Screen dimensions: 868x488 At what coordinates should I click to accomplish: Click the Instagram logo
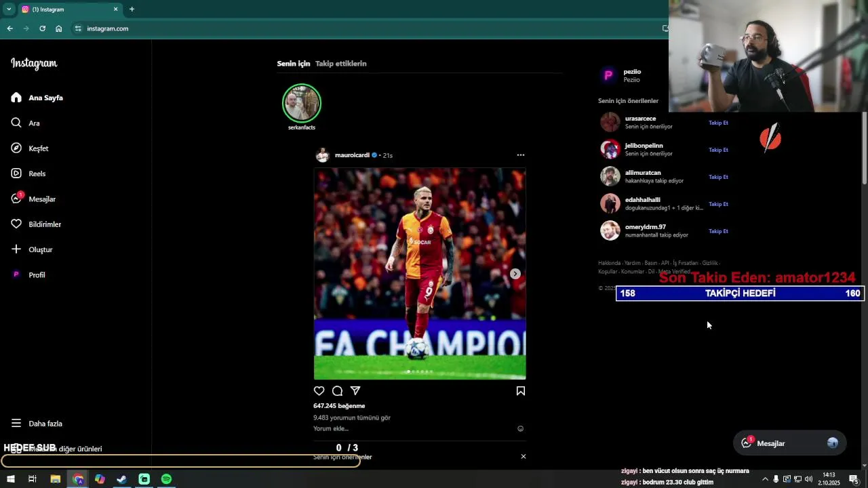(34, 64)
